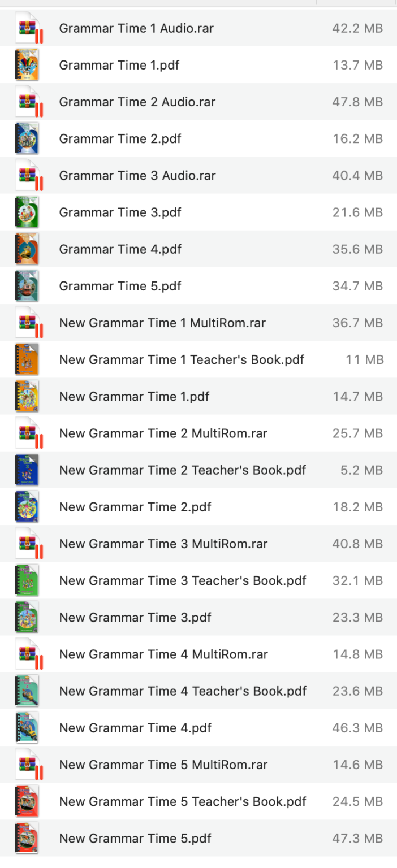Click the Grammar Time 3 Audio.rar filename
The width and height of the screenshot is (397, 868).
click(136, 175)
